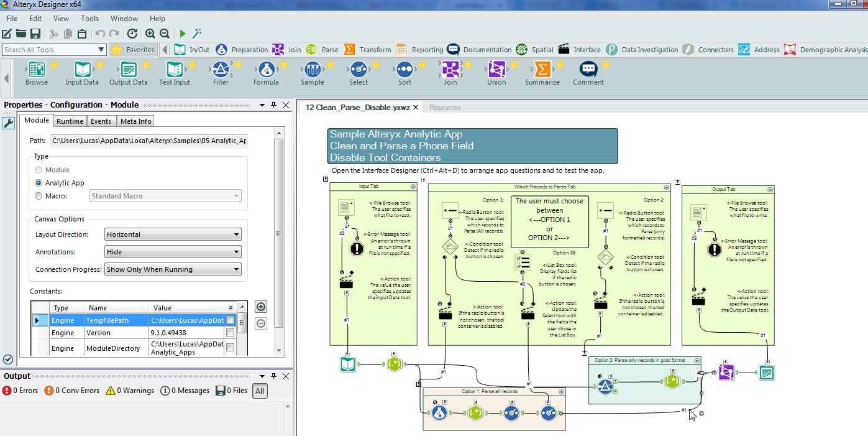Select the Reporting tool category
868x436 pixels.
[x=419, y=50]
